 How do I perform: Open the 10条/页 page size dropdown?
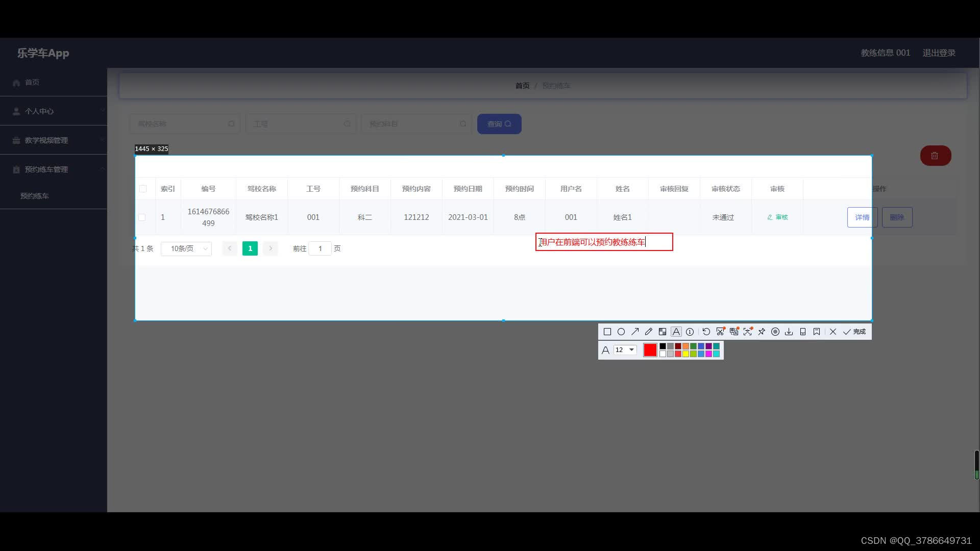(x=186, y=248)
